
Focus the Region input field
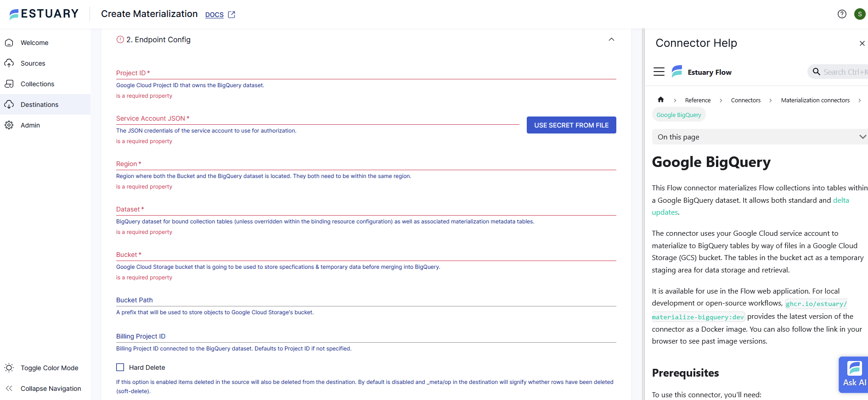pos(366,164)
